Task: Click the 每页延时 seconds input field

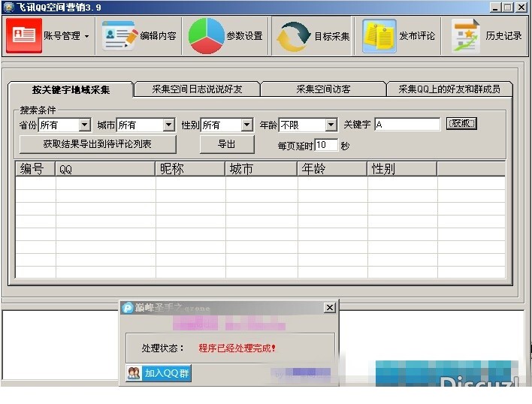Action: 326,145
